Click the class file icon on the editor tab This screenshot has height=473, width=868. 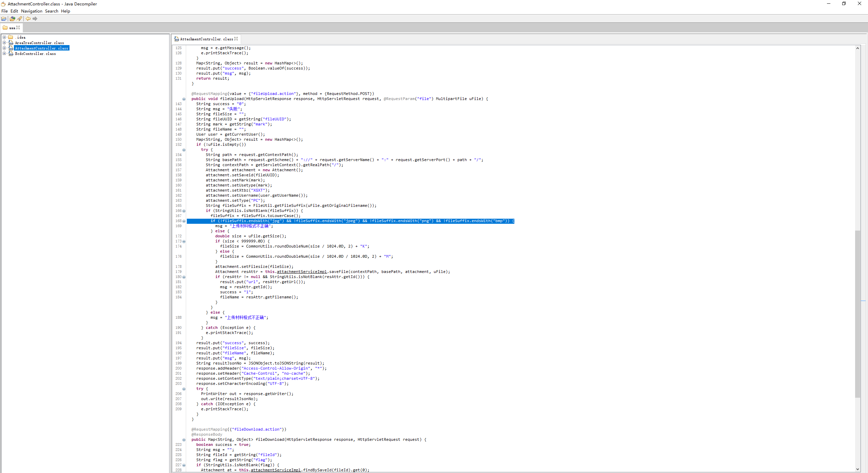click(x=177, y=39)
